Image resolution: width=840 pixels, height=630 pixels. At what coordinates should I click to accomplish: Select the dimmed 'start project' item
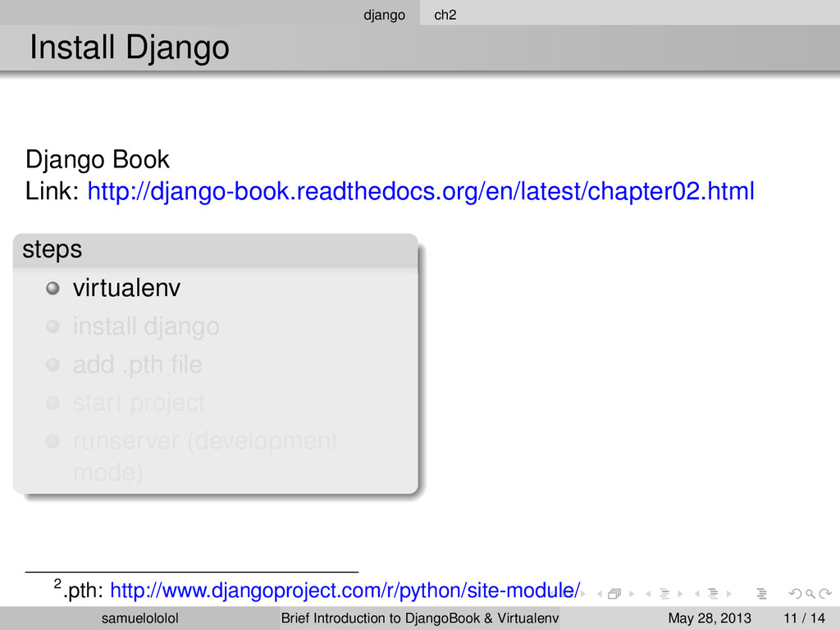[x=139, y=403]
